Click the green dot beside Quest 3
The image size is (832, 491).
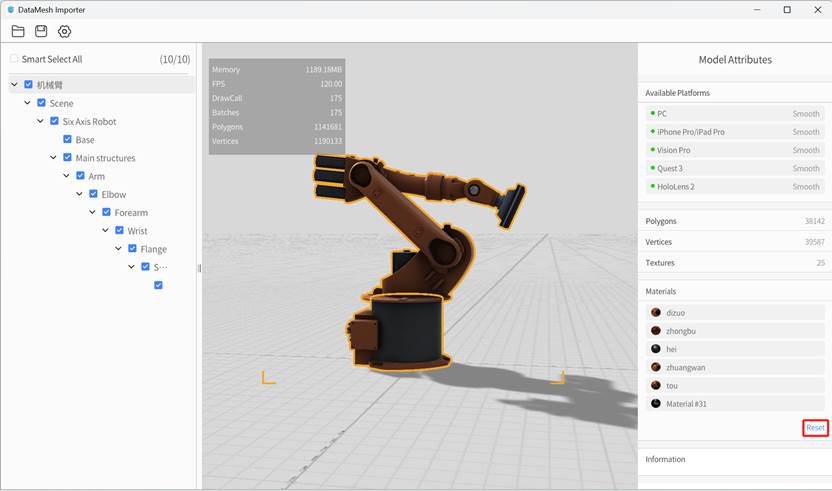point(652,168)
